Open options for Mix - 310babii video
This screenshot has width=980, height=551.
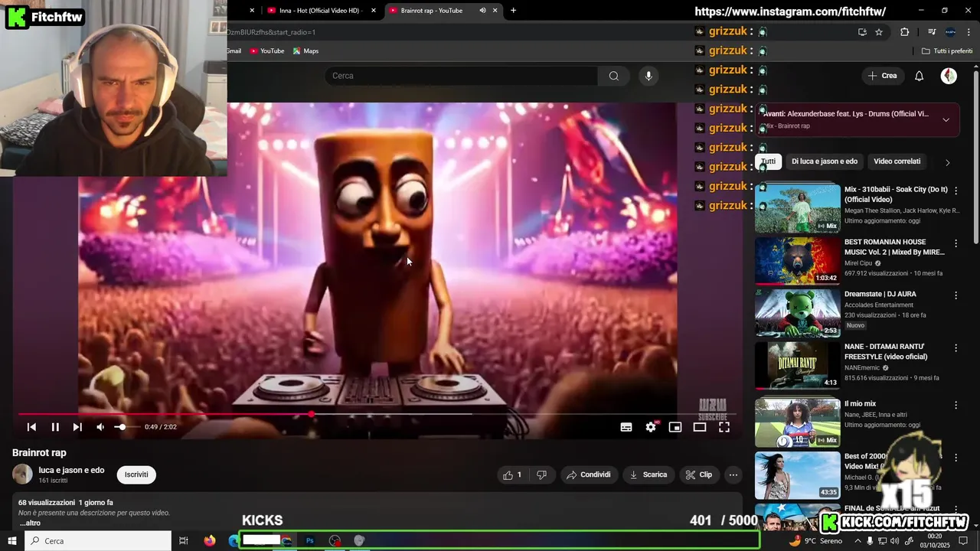coord(955,191)
